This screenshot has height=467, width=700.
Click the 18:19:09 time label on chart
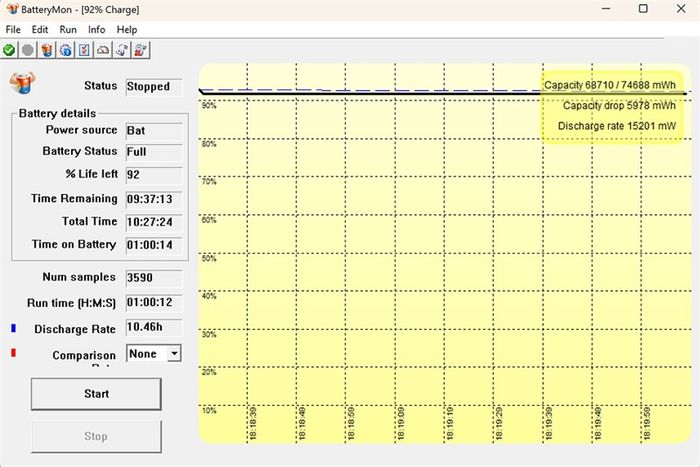(400, 423)
